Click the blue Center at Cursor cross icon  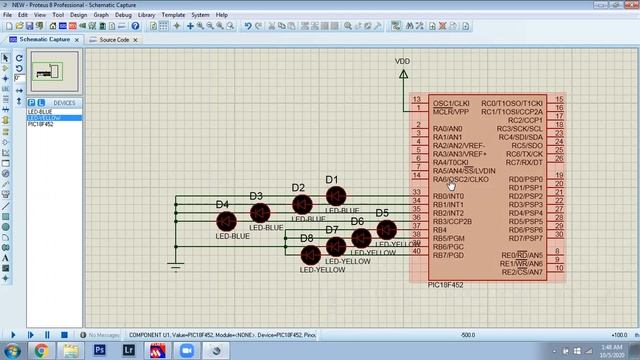coord(190,26)
